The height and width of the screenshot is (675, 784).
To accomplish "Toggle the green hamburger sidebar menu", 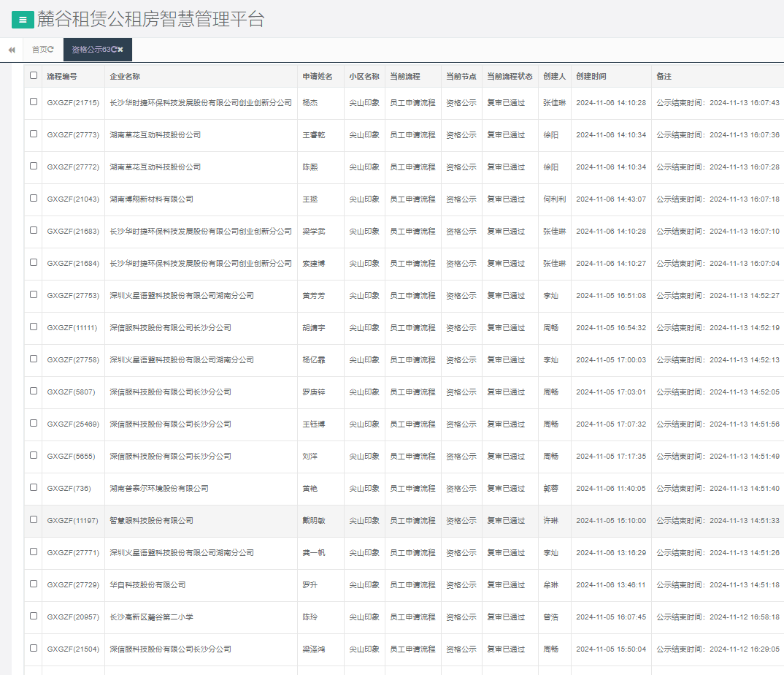I will pos(23,20).
